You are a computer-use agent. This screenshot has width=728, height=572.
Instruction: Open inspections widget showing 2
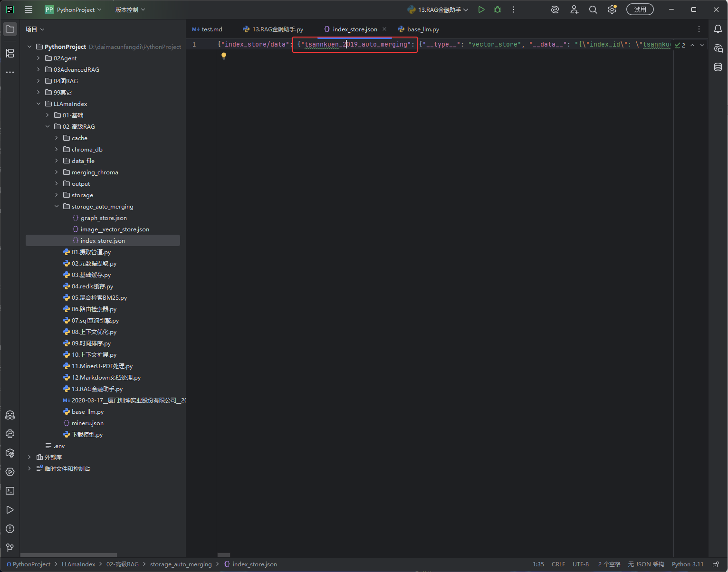[680, 45]
